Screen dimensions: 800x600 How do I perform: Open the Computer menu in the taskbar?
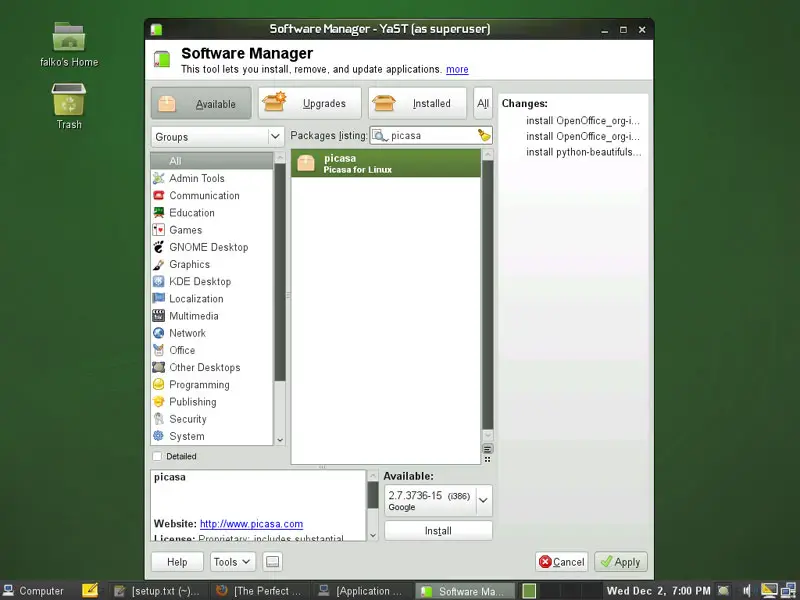(35, 591)
